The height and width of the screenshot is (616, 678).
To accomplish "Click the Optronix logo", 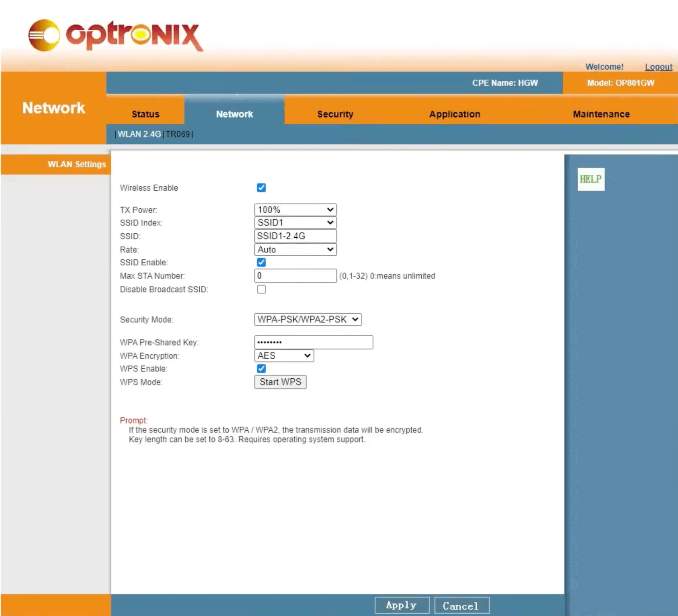I will click(x=116, y=35).
